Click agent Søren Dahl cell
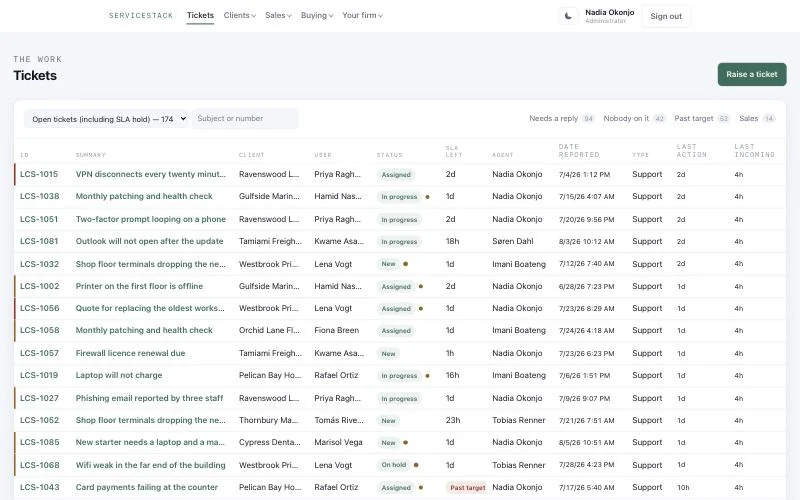The width and height of the screenshot is (800, 500). coord(513,241)
